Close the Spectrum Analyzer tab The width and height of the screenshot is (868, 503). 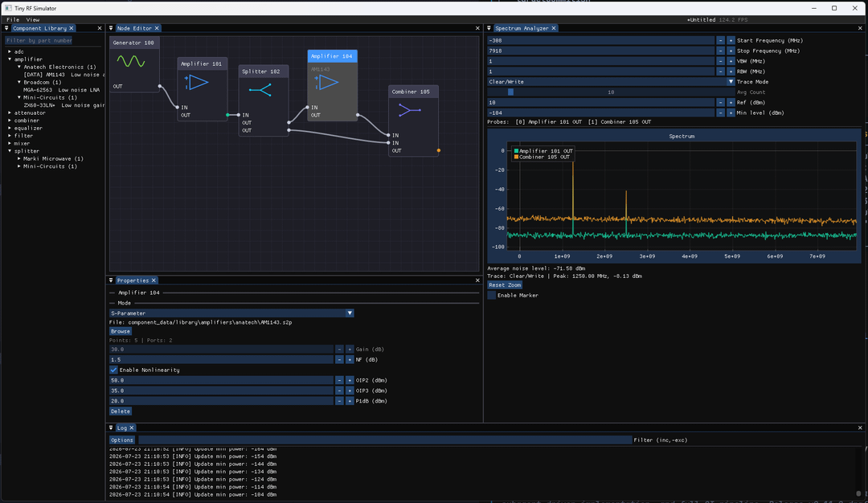pyautogui.click(x=554, y=28)
